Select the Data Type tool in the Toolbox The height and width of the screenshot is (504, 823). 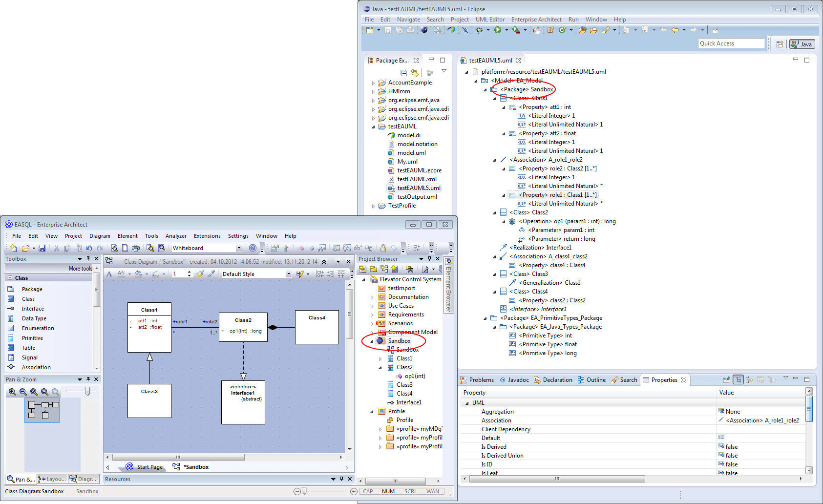(34, 318)
